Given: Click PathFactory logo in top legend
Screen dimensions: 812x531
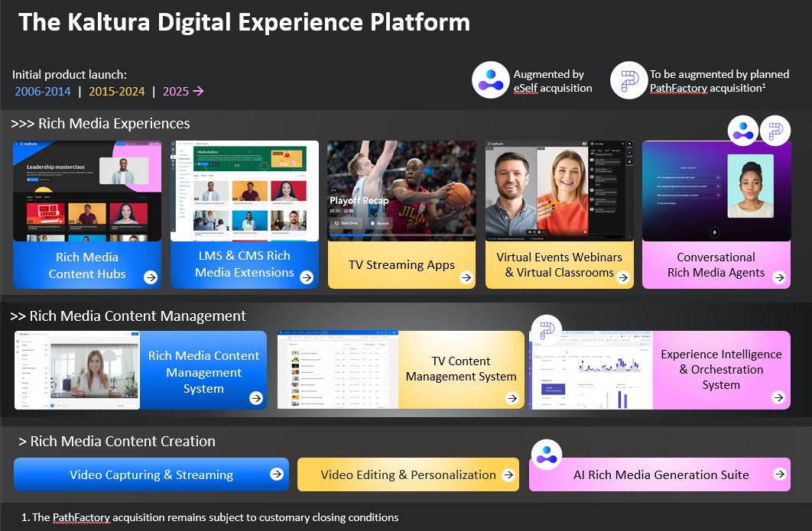Looking at the screenshot, I should tap(628, 79).
